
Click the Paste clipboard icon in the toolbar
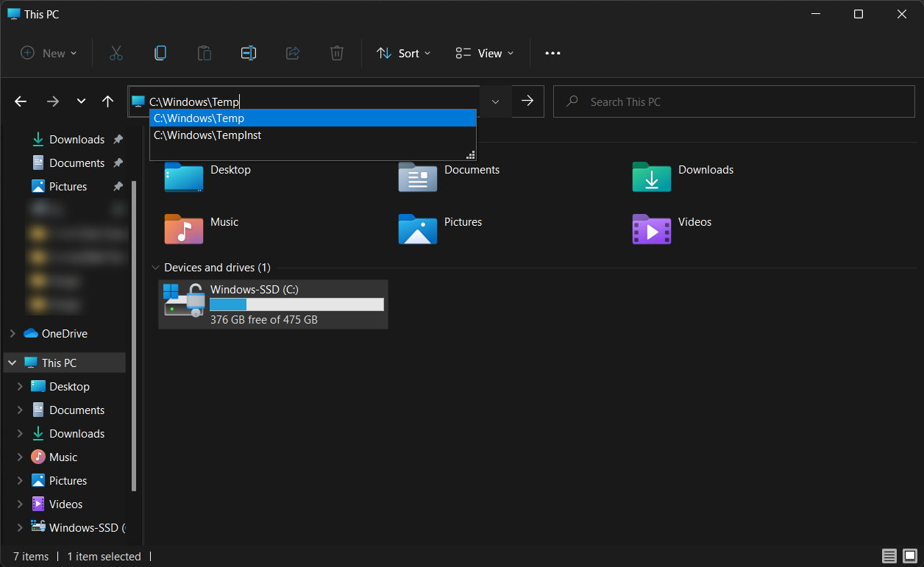[x=204, y=53]
